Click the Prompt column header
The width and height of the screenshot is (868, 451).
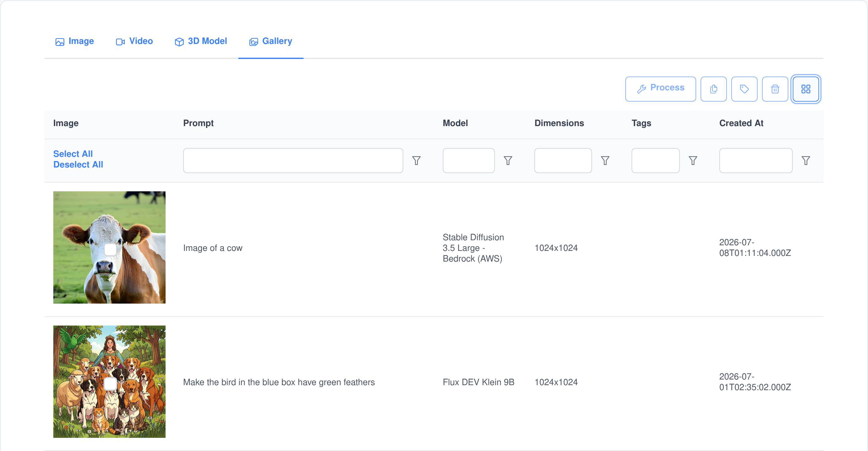click(198, 123)
